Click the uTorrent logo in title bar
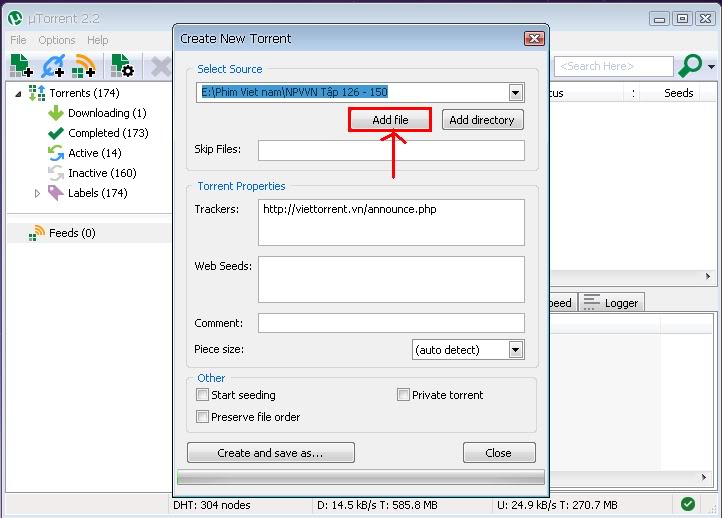The image size is (722, 518). (15, 18)
